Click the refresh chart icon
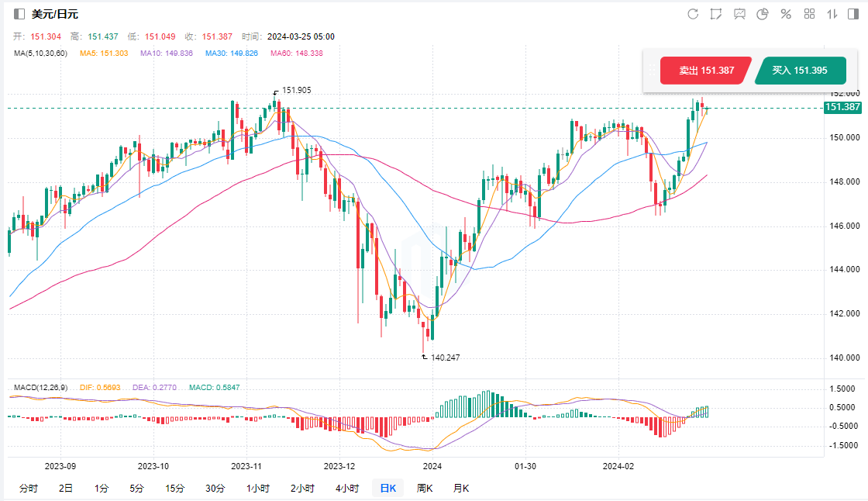 [693, 14]
